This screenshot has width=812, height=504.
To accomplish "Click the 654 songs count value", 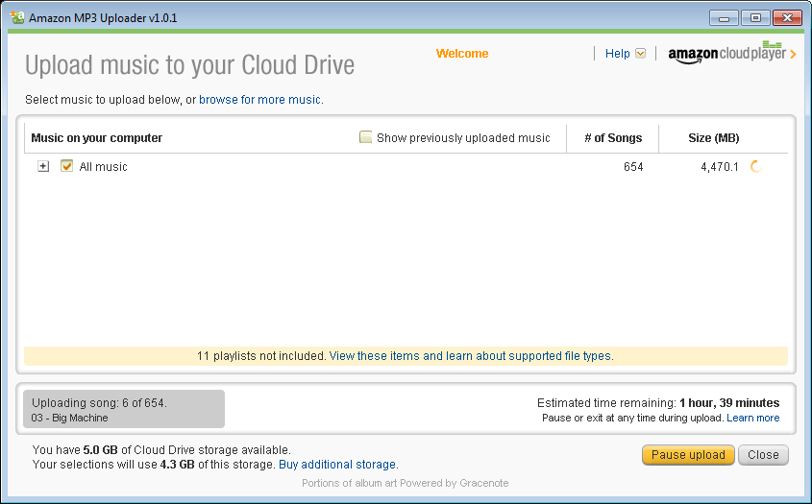I will [x=633, y=167].
